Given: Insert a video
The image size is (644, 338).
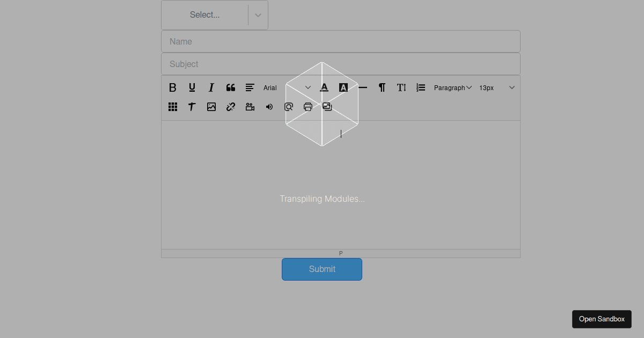Looking at the screenshot, I should click(250, 107).
